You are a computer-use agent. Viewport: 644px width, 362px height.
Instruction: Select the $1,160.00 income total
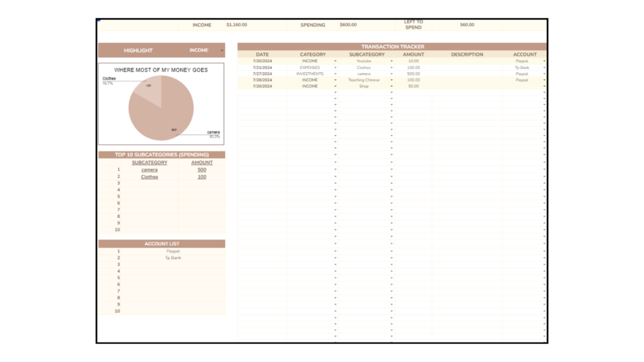(x=236, y=25)
